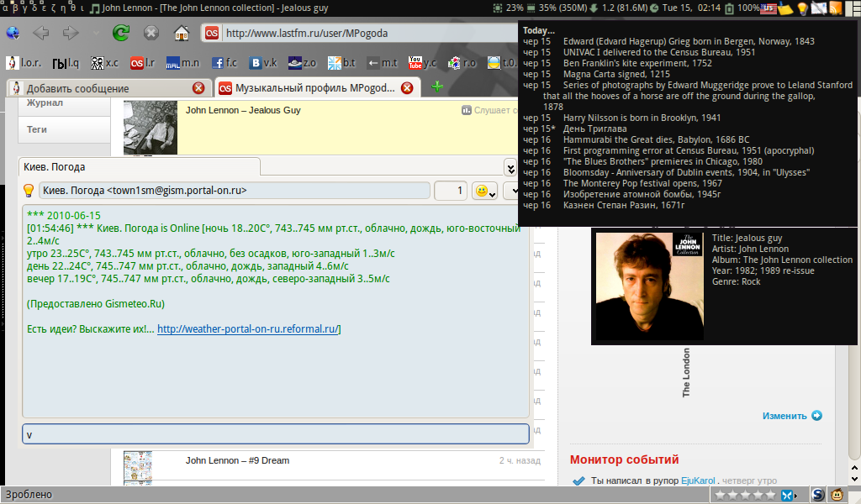Open the r.o bookmark
The height and width of the screenshot is (504, 861).
point(462,63)
